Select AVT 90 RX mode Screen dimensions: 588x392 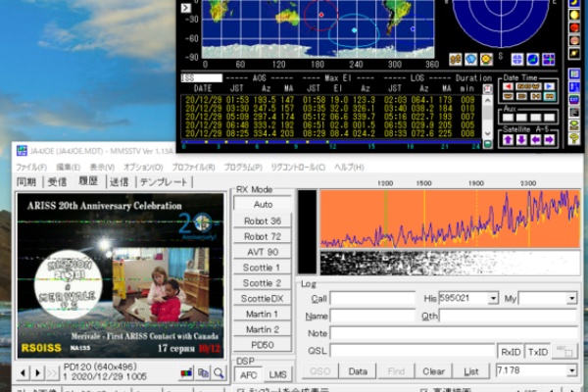tap(263, 252)
